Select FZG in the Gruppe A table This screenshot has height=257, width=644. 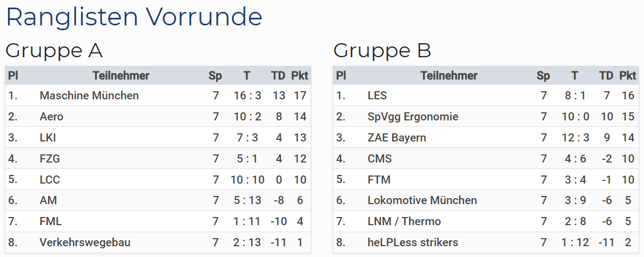coord(50,159)
